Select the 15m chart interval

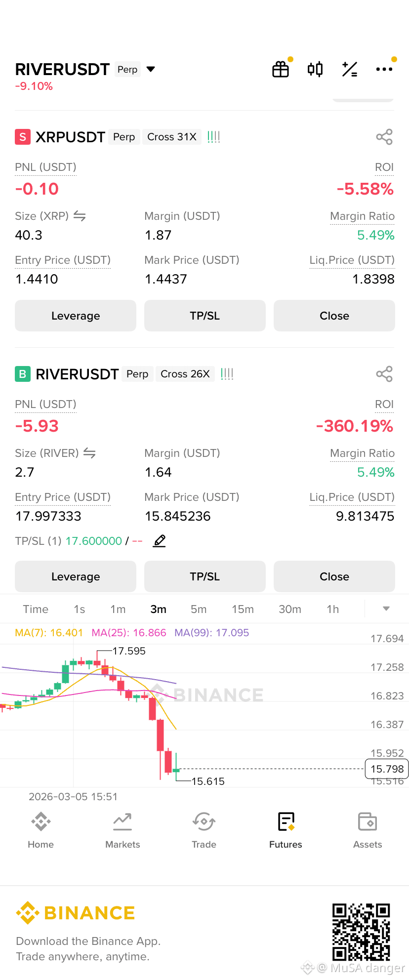pos(243,609)
